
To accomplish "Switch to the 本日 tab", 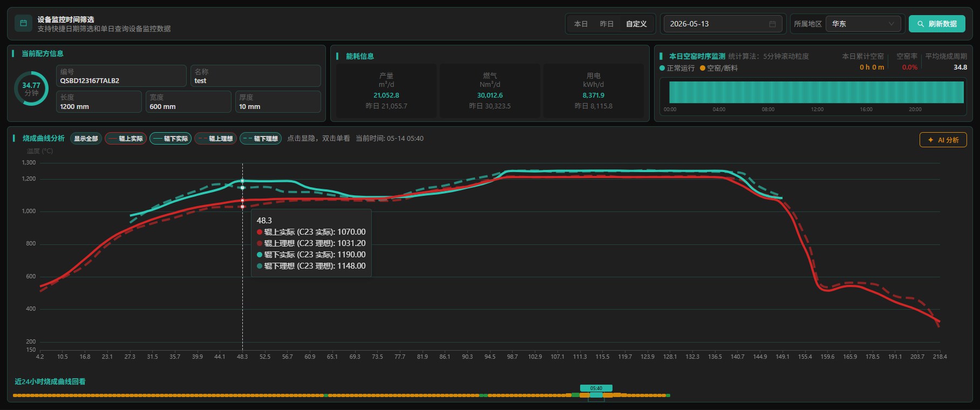I will point(581,24).
